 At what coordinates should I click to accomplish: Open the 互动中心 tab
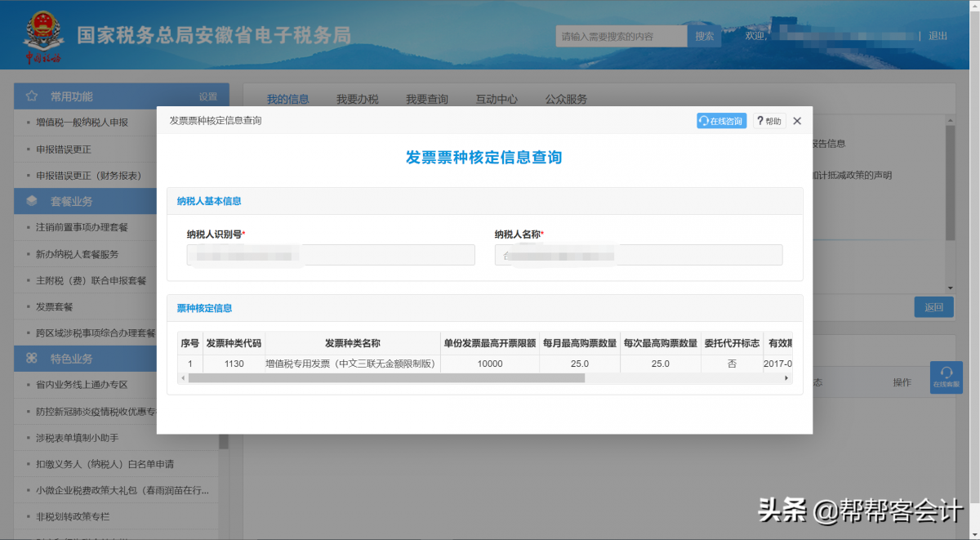point(497,100)
